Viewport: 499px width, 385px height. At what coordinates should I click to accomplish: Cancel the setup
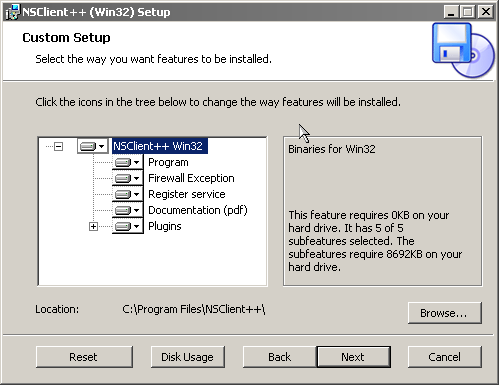(445, 357)
